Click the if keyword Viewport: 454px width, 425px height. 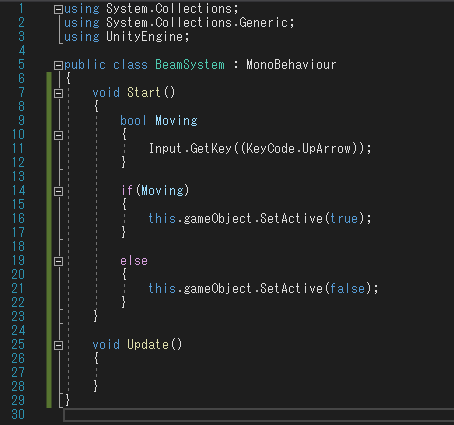point(127,190)
